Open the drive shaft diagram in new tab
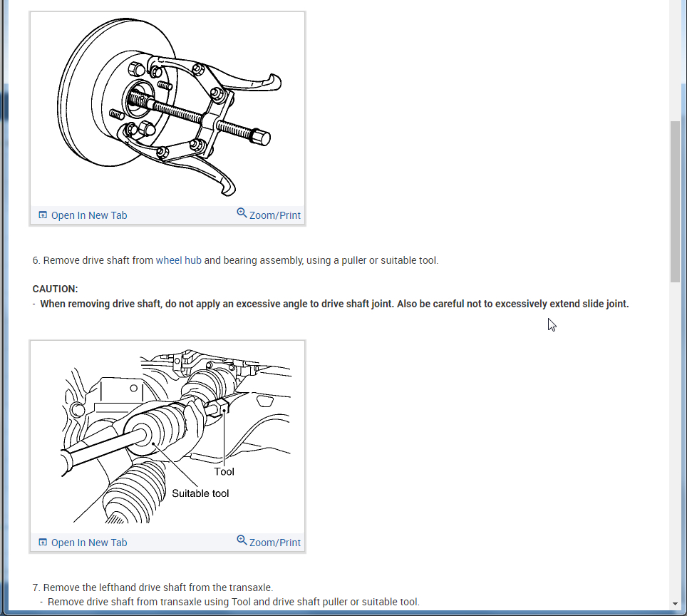This screenshot has height=616, width=687. click(x=83, y=543)
